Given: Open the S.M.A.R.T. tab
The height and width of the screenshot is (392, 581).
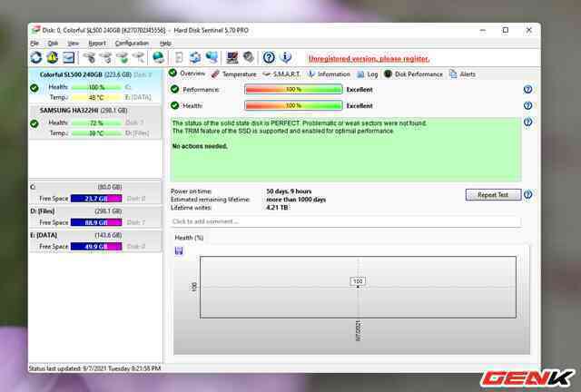Looking at the screenshot, I should [x=281, y=74].
